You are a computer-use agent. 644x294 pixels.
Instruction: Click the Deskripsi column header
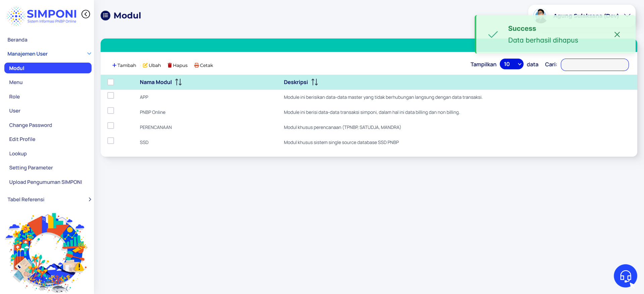coord(296,82)
